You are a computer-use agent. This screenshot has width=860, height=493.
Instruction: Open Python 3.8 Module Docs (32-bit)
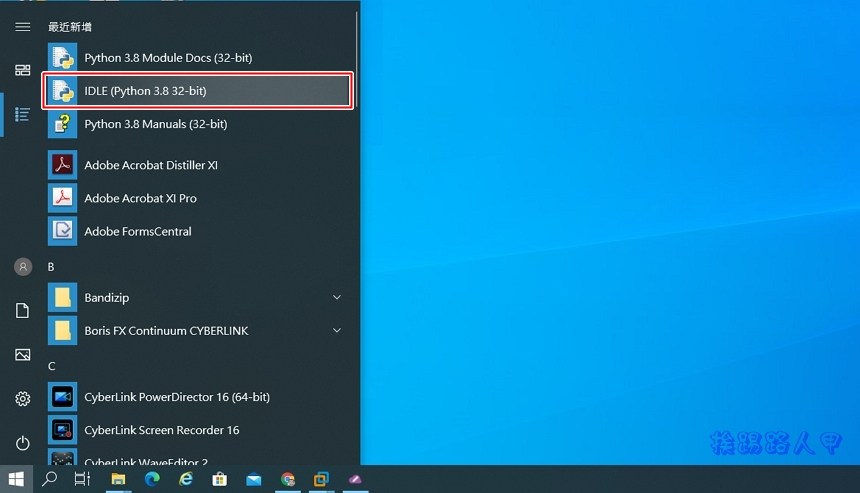click(198, 58)
